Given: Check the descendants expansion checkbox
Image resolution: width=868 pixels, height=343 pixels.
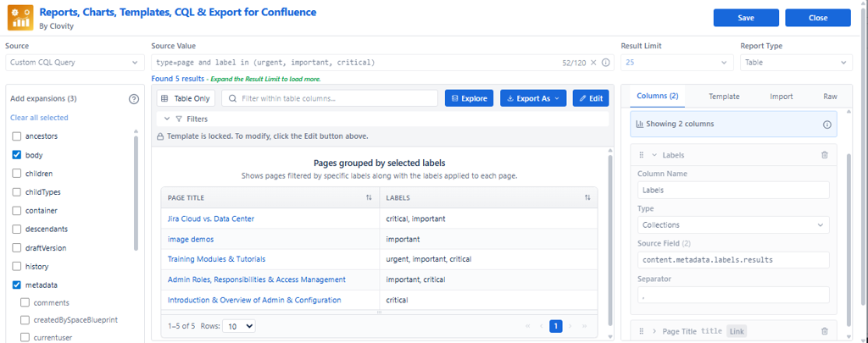Looking at the screenshot, I should (x=17, y=229).
